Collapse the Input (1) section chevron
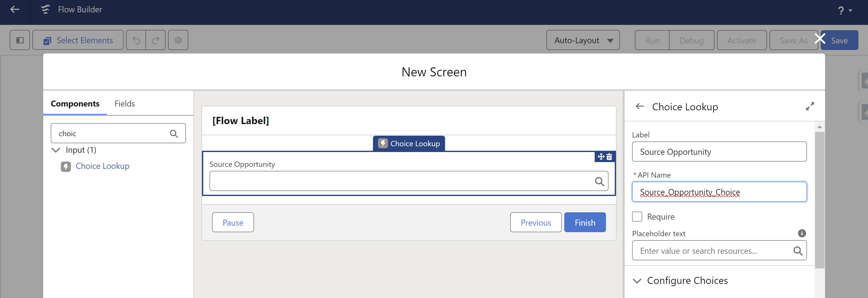Viewport: 868px width, 298px height. tap(56, 150)
